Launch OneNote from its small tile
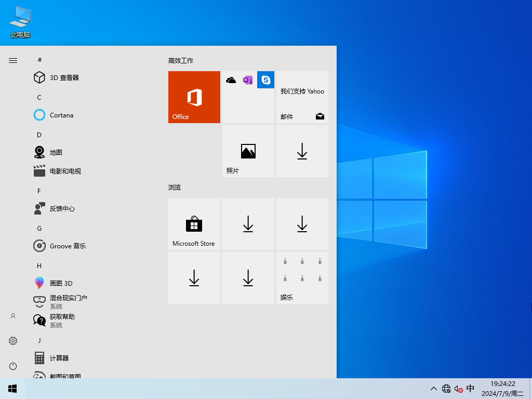This screenshot has width=532, height=399. (248, 79)
